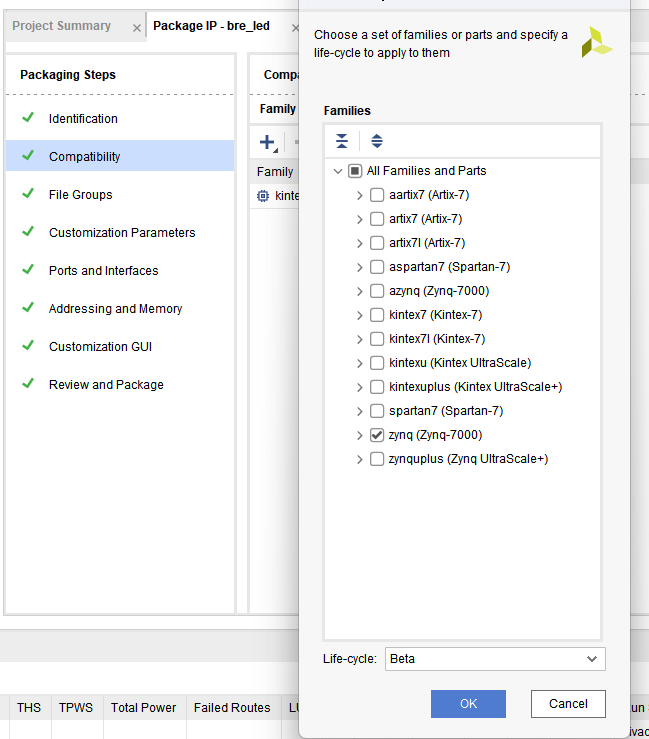The width and height of the screenshot is (649, 739).
Task: Cancel the family selection dialog
Action: tap(568, 704)
